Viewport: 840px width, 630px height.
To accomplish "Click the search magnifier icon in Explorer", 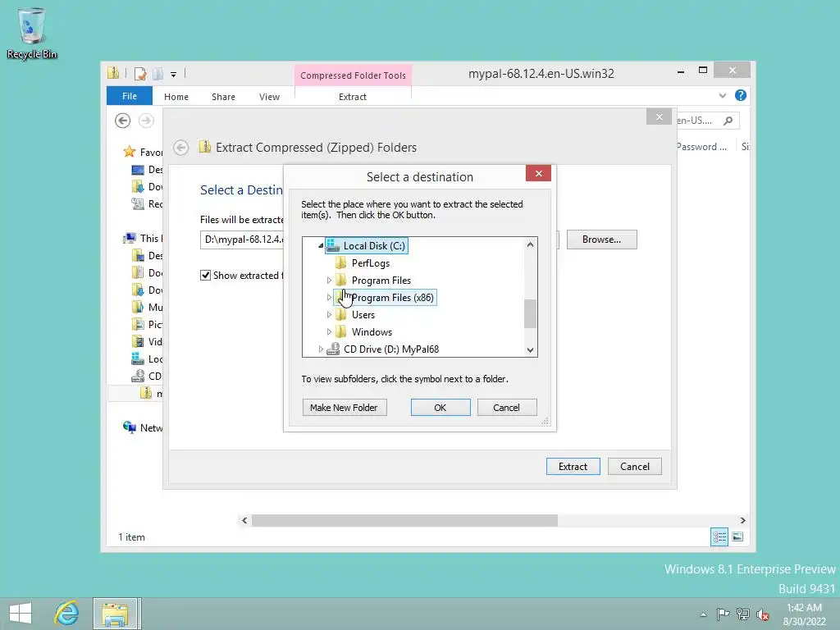I will [x=728, y=121].
